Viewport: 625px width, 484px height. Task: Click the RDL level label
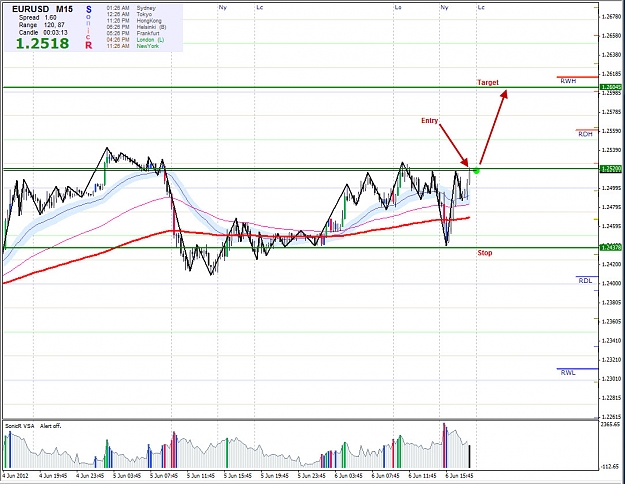585,281
